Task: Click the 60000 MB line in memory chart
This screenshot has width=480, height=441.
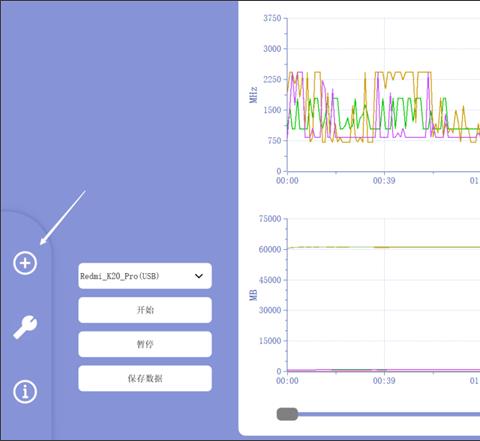Action: coord(383,247)
